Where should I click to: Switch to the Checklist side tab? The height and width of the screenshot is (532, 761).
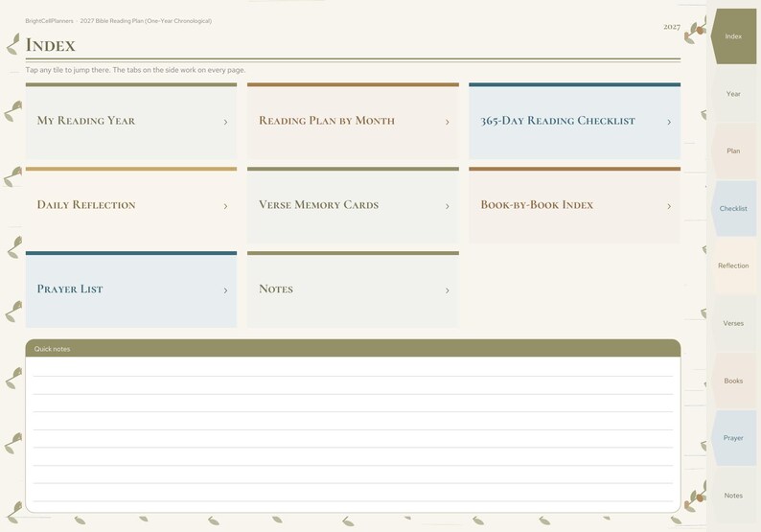coord(733,209)
